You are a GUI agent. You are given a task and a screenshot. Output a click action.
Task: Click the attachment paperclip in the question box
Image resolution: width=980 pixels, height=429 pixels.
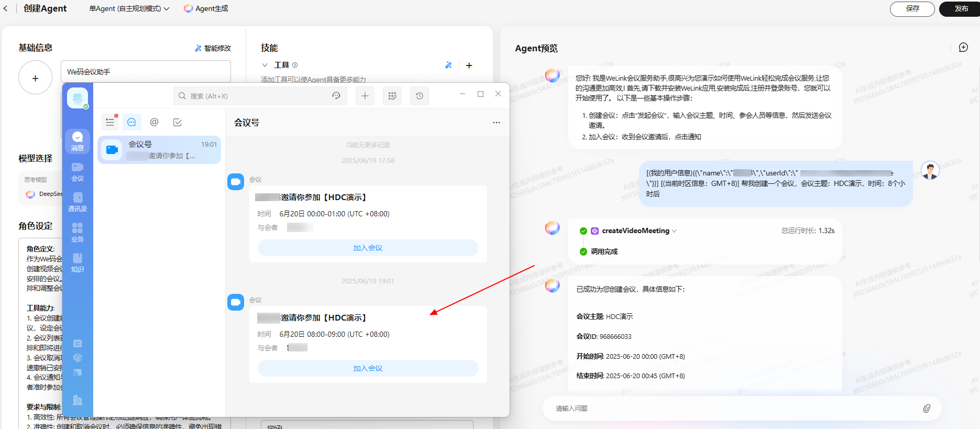click(x=927, y=409)
